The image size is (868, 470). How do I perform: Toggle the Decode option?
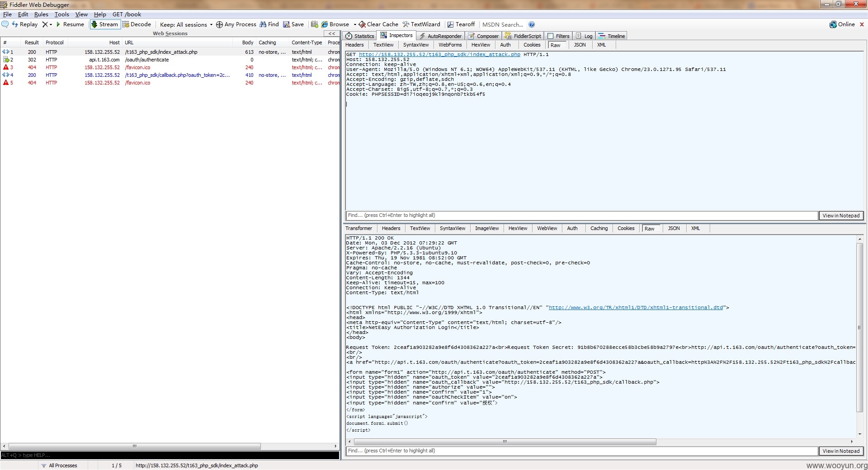(137, 24)
